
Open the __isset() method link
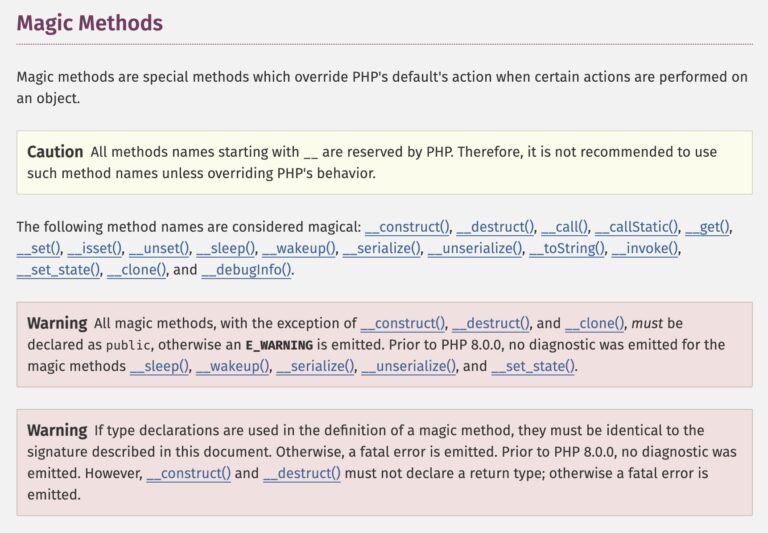(x=95, y=248)
